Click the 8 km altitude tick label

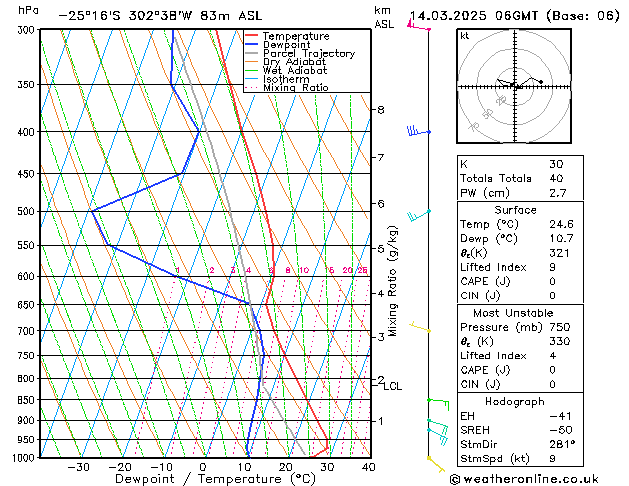[x=381, y=109]
